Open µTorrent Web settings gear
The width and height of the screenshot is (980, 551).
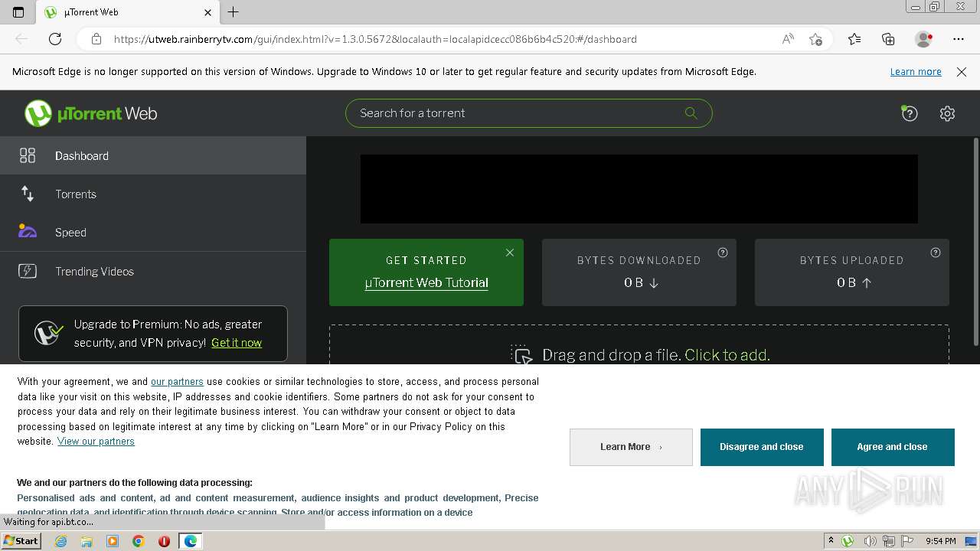(x=947, y=113)
